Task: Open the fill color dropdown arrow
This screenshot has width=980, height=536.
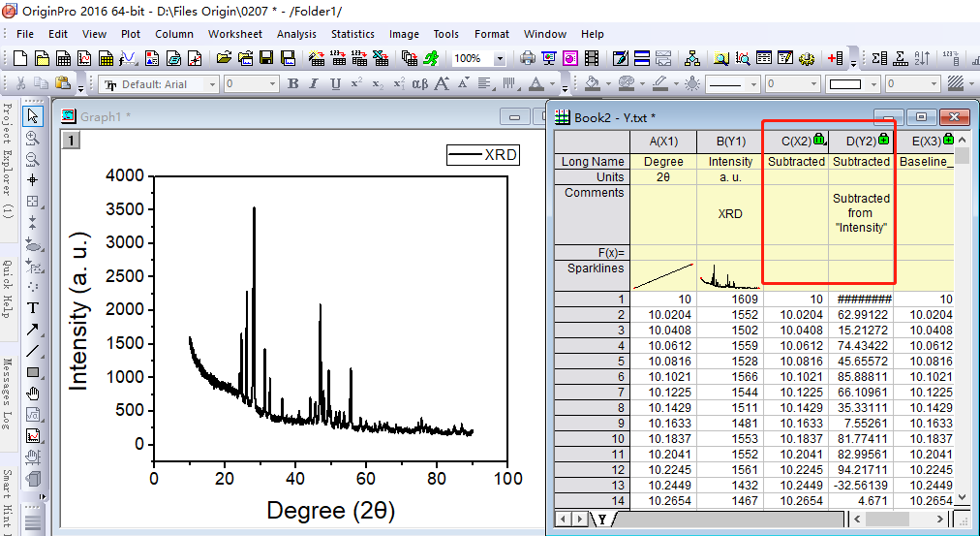Action: (607, 83)
